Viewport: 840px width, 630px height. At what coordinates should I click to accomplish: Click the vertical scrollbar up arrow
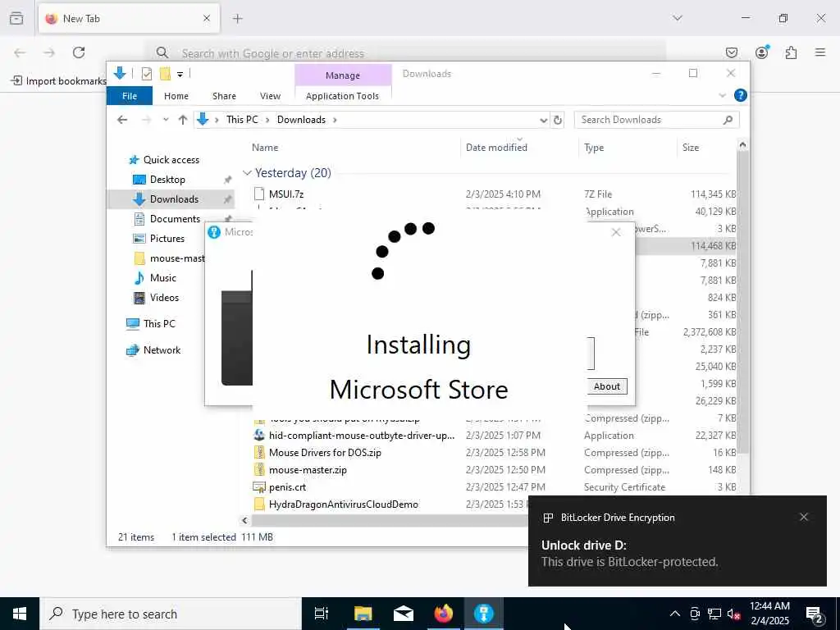coord(742,144)
